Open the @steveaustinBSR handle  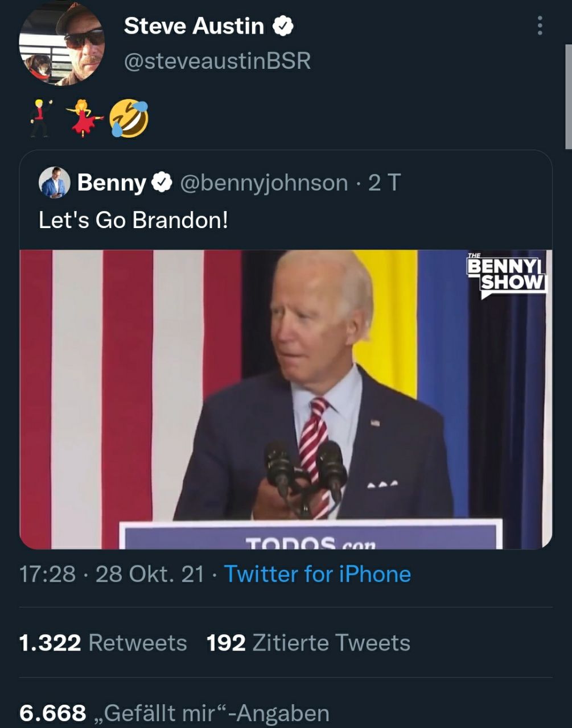coord(217,61)
